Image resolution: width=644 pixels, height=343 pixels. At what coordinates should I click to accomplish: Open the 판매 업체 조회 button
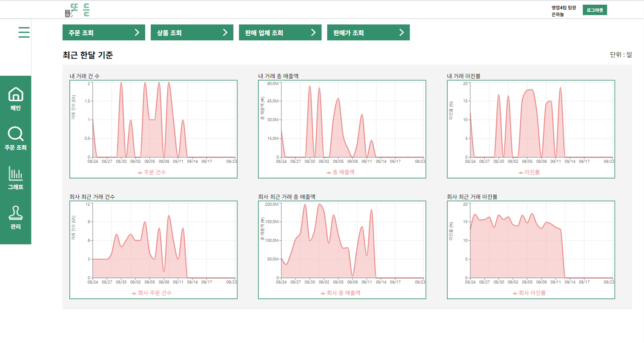pos(280,33)
